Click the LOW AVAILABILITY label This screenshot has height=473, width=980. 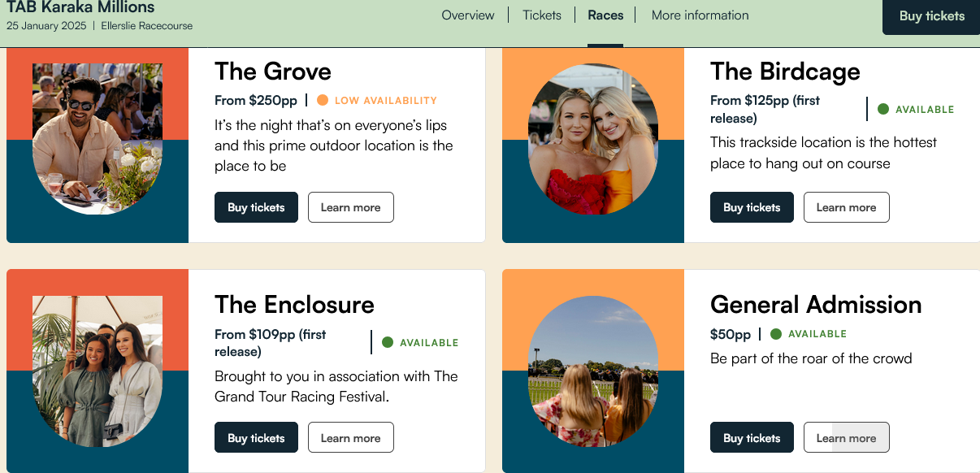(x=386, y=101)
